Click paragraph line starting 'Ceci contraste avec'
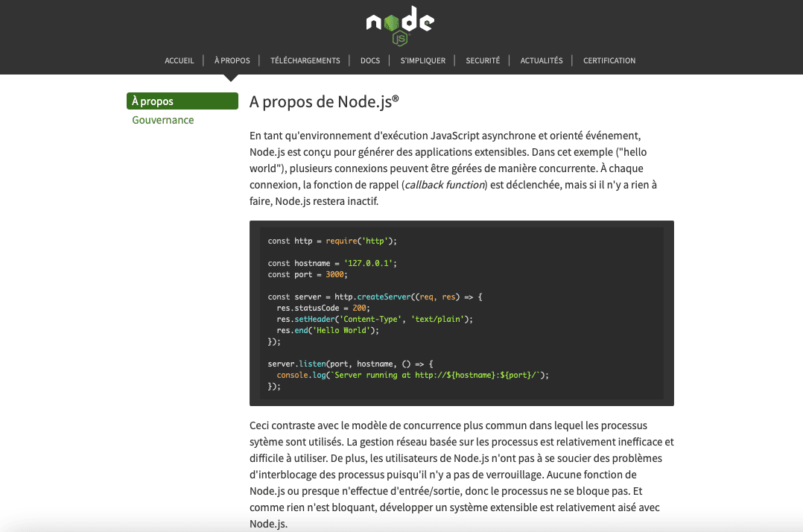The image size is (803, 532). [x=448, y=425]
